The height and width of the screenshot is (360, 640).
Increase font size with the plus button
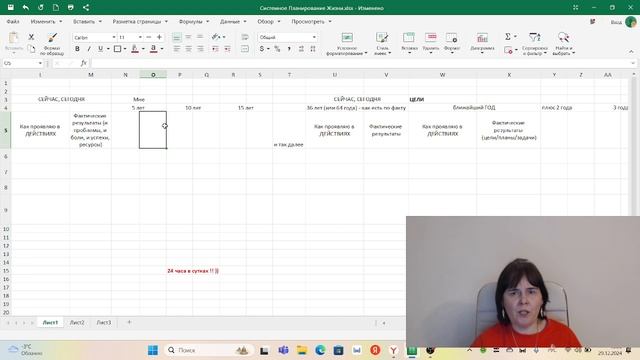(159, 37)
